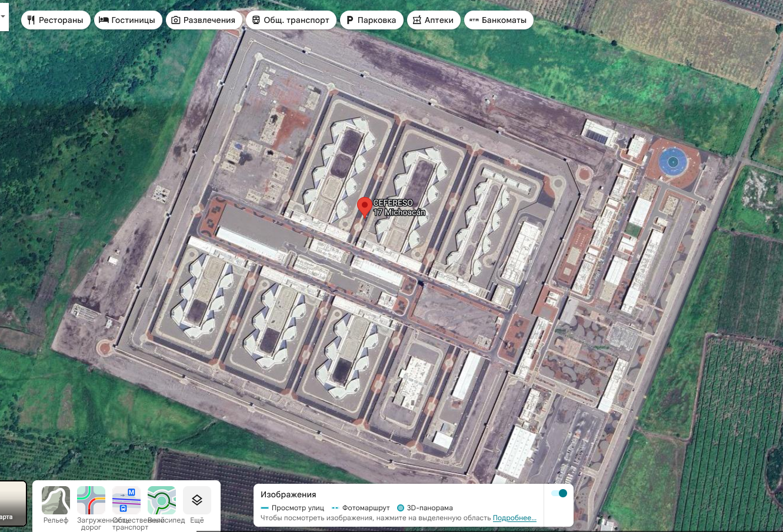Toggle the Изображения imagery switch off
The height and width of the screenshot is (532, 783).
pyautogui.click(x=559, y=493)
